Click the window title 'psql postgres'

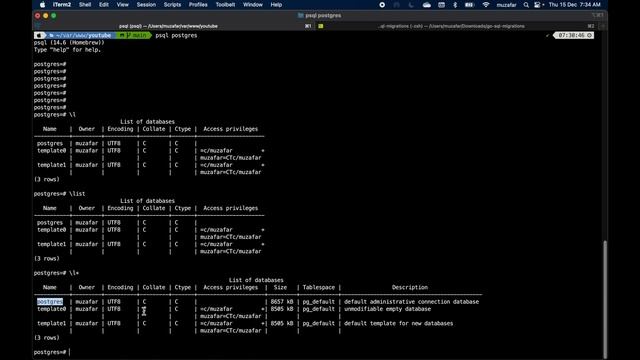pyautogui.click(x=323, y=16)
